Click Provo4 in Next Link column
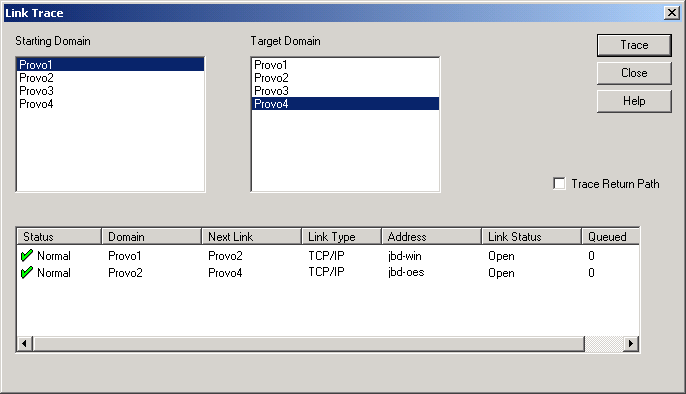 [x=225, y=273]
